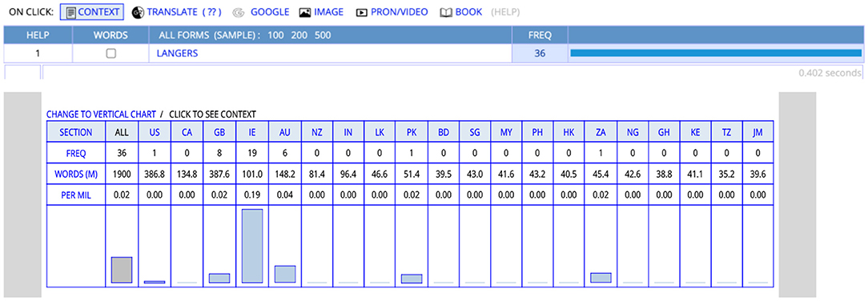The width and height of the screenshot is (868, 301).
Task: Click the LANGERS blue frequency bar
Action: (x=716, y=54)
